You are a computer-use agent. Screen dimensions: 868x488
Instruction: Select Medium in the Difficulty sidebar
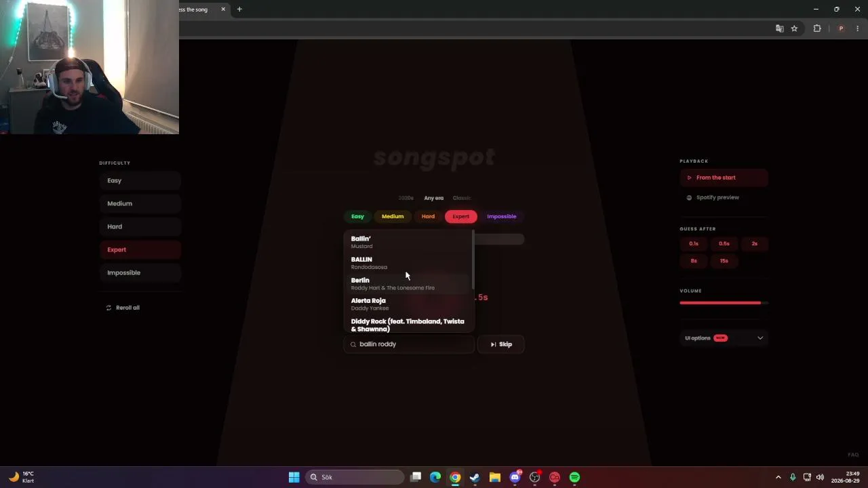140,204
